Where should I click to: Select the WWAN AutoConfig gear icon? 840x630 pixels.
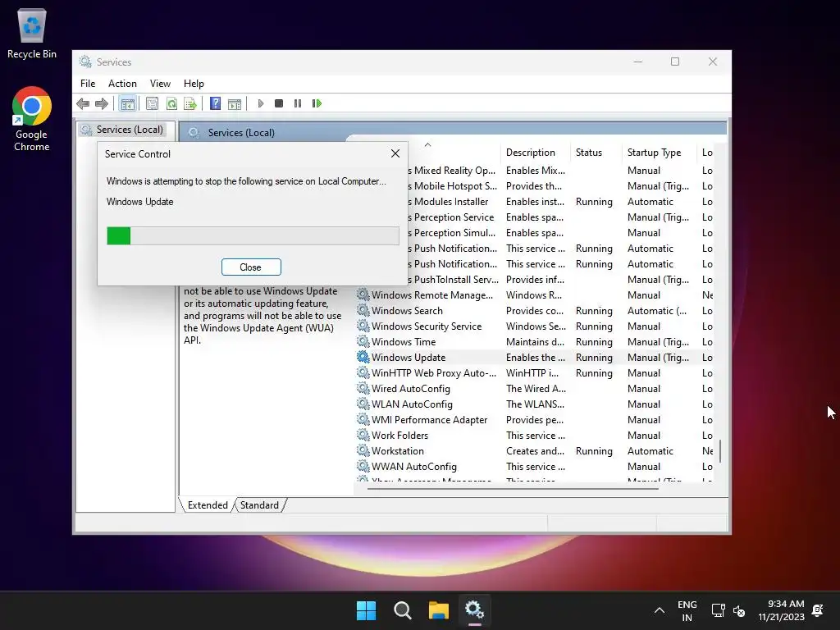click(x=363, y=466)
